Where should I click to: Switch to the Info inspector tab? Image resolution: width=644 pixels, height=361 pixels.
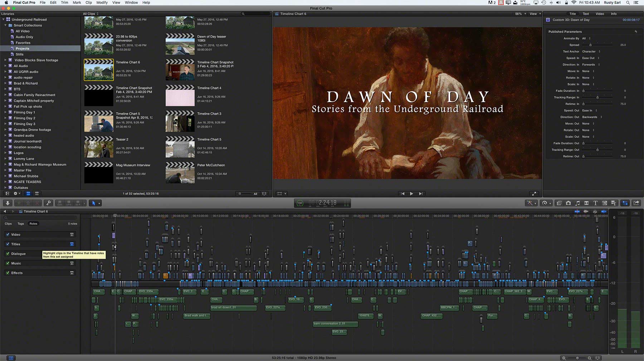(x=614, y=14)
